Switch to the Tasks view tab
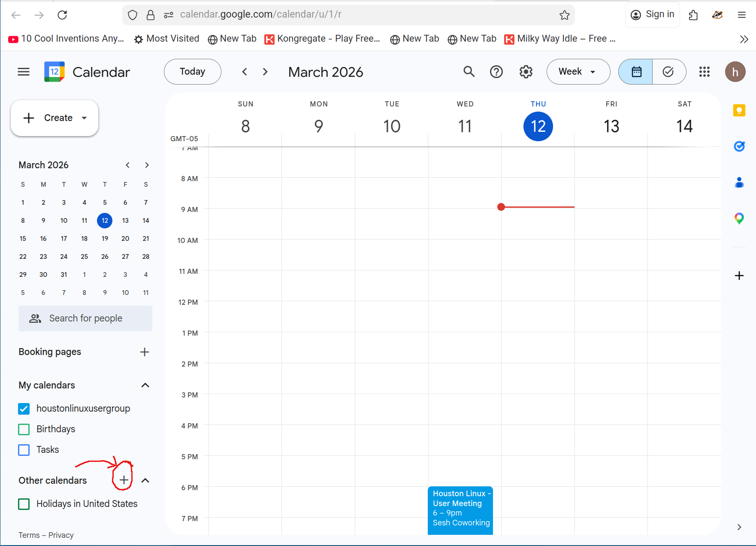 pos(668,72)
